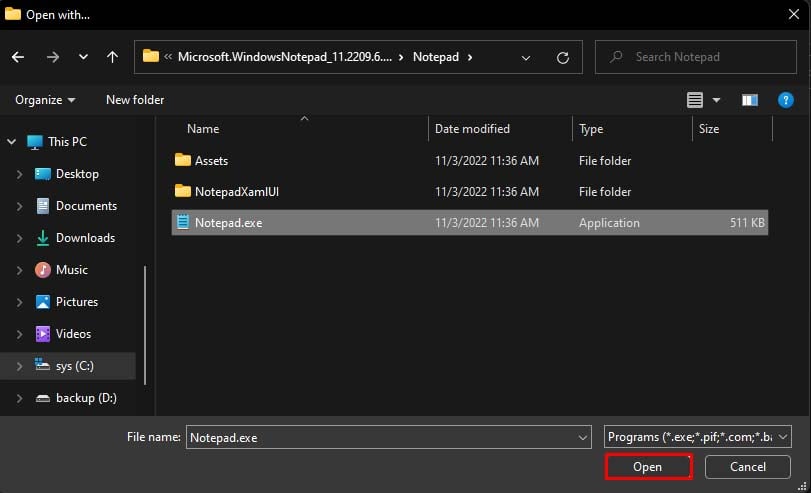This screenshot has width=811, height=493.
Task: Select the Assets folder icon
Action: point(183,160)
